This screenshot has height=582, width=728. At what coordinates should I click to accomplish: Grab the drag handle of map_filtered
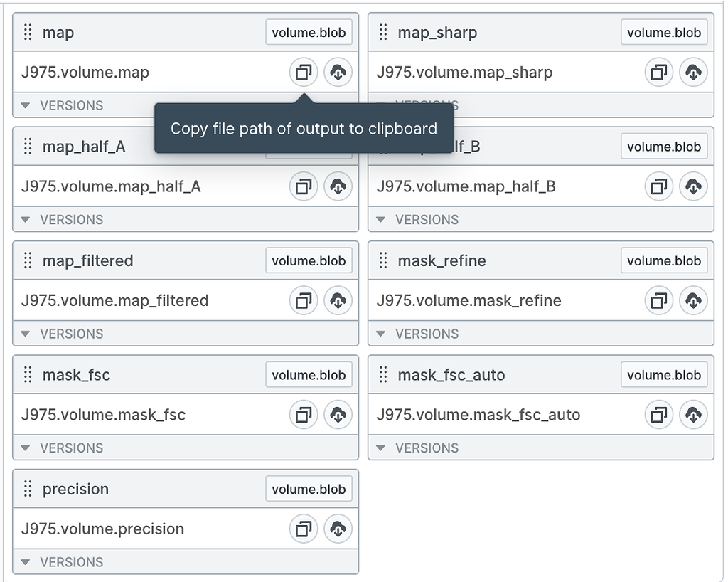tap(28, 260)
